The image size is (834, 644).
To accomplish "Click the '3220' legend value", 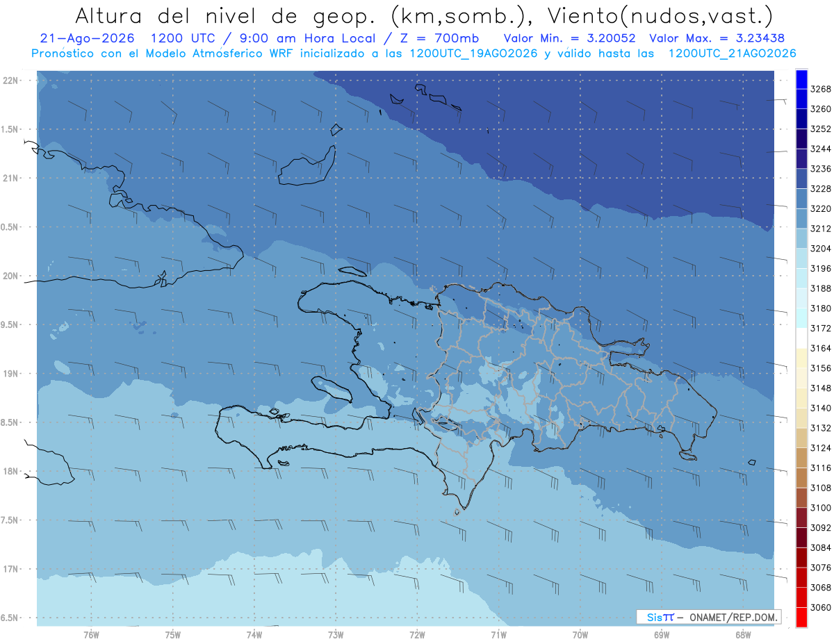I will coord(821,208).
